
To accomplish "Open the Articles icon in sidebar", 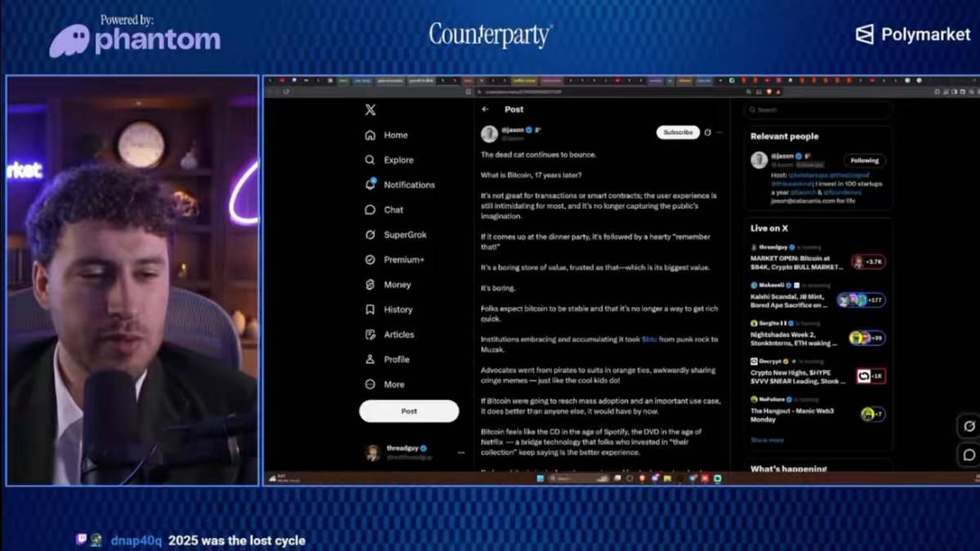I will [x=370, y=335].
